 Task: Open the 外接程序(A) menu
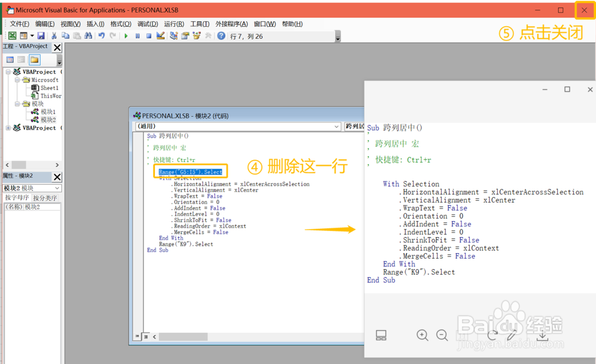231,24
